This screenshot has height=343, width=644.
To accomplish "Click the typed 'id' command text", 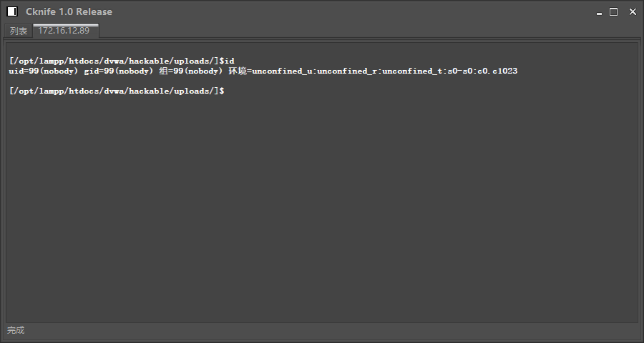I will pyautogui.click(x=229, y=61).
